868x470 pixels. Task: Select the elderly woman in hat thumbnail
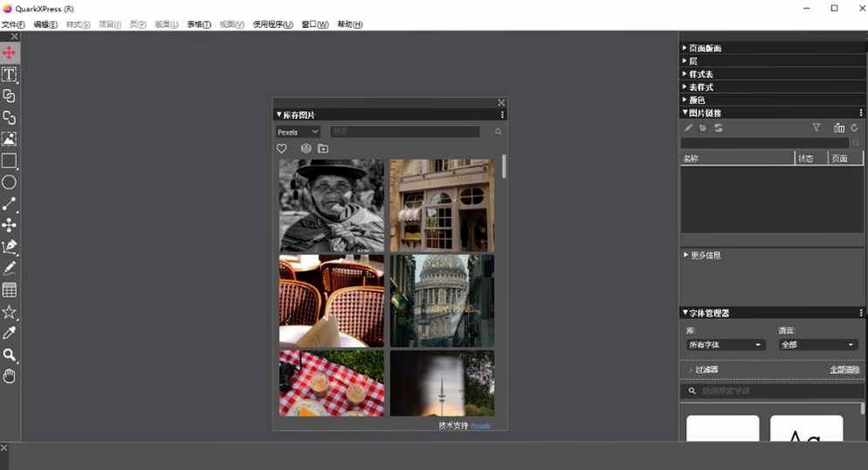click(x=332, y=206)
